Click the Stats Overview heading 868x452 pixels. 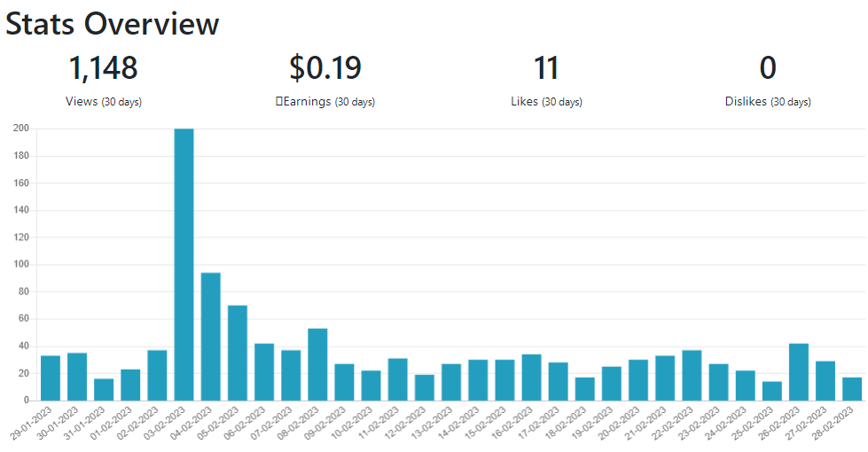(113, 24)
